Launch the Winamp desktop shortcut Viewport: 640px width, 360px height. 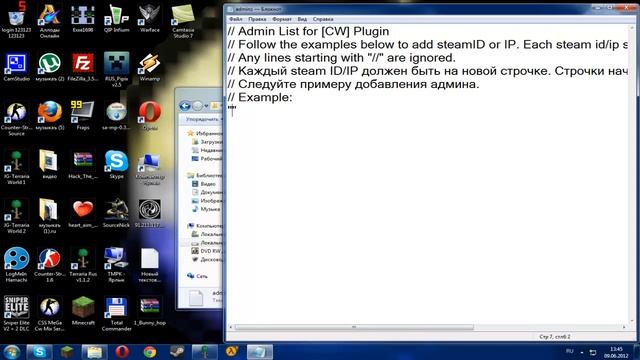point(149,67)
